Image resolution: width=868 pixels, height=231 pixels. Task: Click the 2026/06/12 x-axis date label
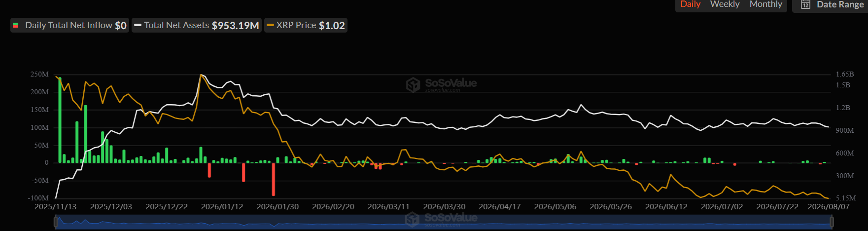coord(666,207)
